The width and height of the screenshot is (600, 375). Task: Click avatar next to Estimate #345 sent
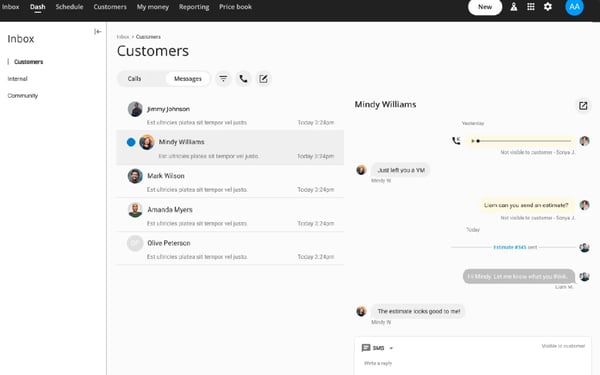(x=584, y=247)
